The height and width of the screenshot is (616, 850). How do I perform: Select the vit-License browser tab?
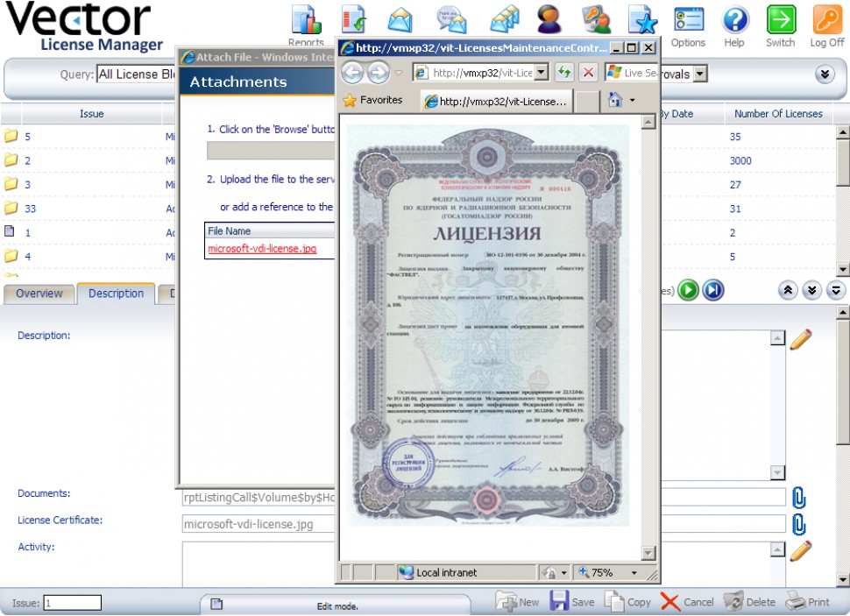[497, 102]
